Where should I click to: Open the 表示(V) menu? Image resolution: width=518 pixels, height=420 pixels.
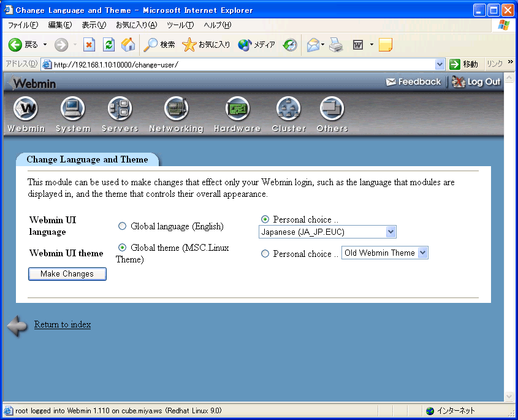(94, 25)
